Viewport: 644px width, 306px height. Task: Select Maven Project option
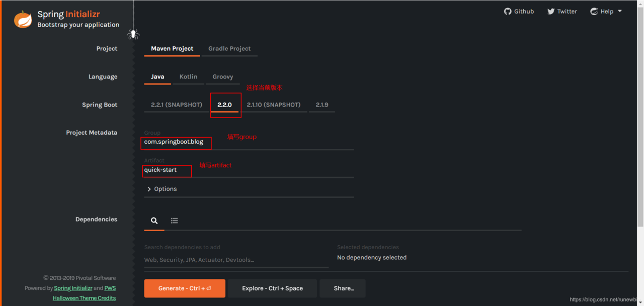(x=172, y=49)
